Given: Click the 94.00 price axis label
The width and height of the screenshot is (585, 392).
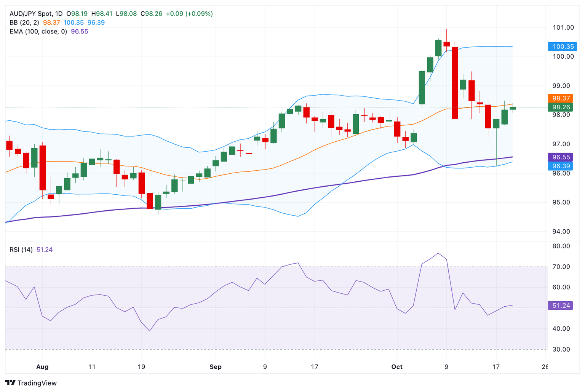Looking at the screenshot, I should [x=561, y=231].
